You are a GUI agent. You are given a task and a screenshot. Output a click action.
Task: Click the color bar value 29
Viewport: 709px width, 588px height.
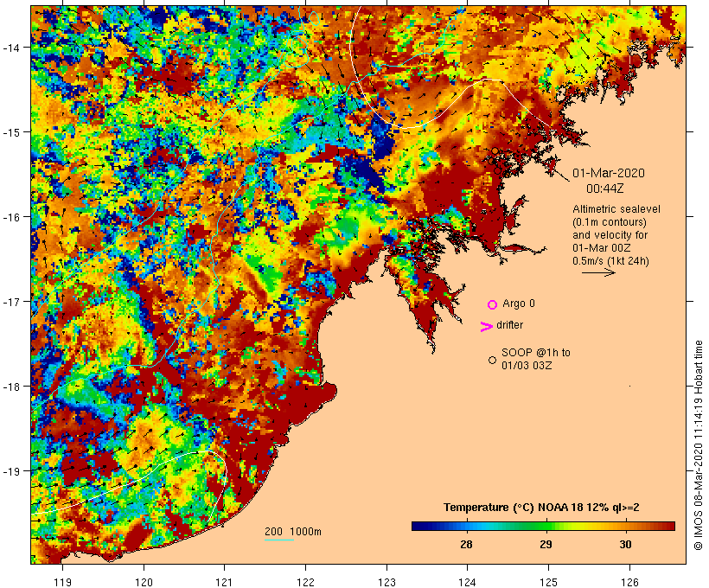[546, 545]
